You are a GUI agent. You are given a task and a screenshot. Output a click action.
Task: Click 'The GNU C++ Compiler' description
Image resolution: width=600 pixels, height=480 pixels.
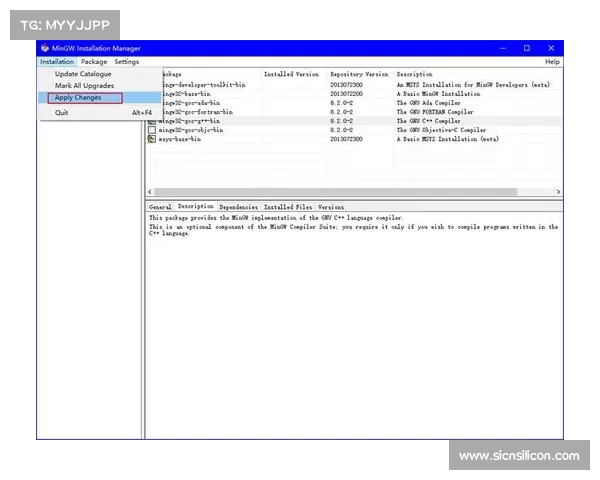click(x=429, y=121)
